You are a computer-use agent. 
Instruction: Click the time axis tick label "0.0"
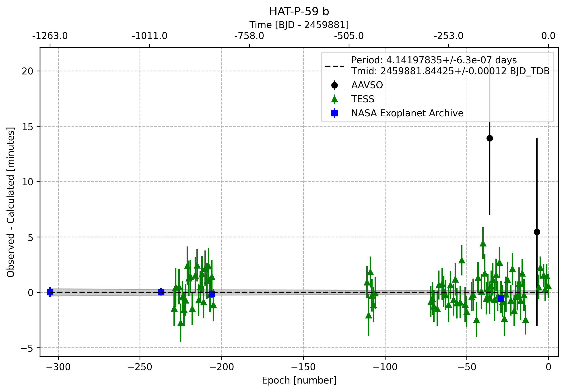(548, 36)
